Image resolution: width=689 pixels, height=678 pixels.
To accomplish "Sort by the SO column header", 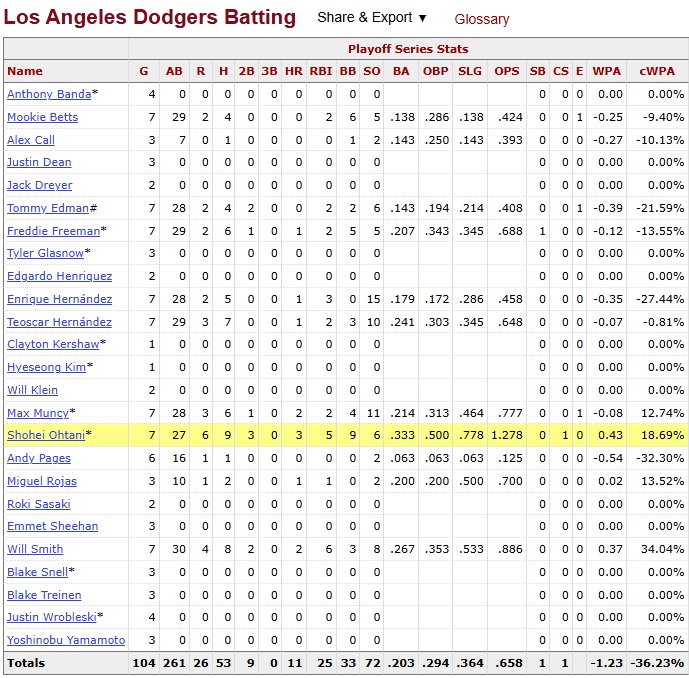I will (x=372, y=71).
